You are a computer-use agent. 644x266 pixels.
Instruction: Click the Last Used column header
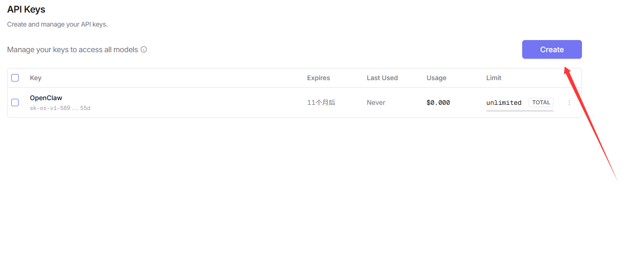coord(382,78)
